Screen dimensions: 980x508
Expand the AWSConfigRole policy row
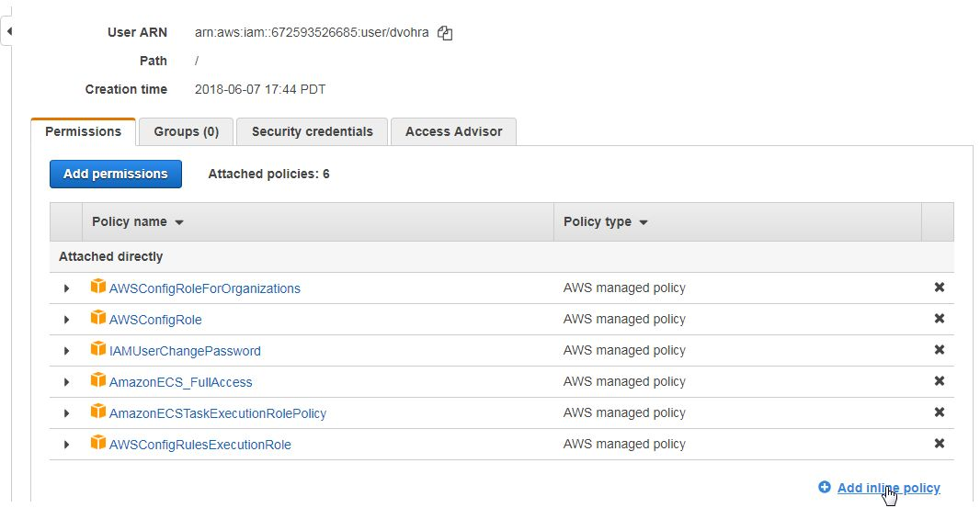[66, 320]
